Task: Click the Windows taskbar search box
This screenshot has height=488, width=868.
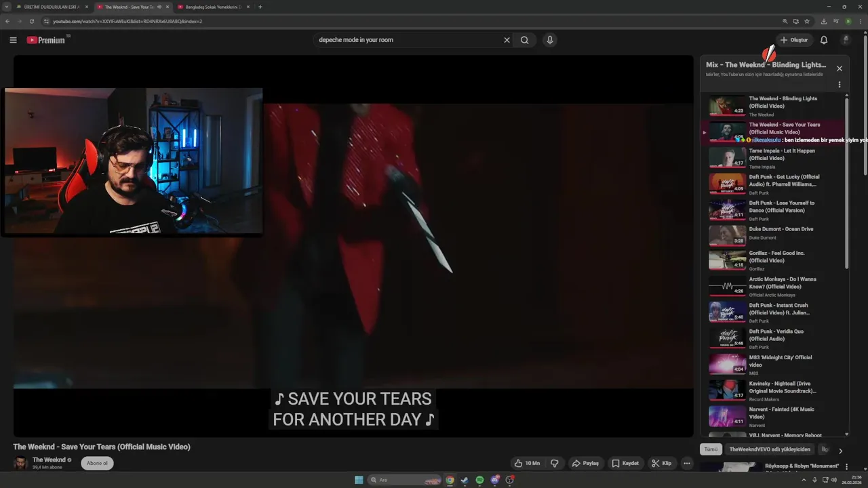Action: [405, 480]
